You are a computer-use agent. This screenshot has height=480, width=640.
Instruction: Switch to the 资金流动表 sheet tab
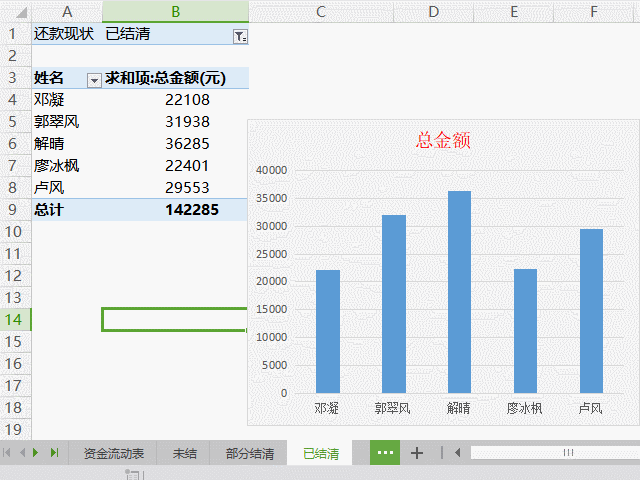pyautogui.click(x=113, y=453)
